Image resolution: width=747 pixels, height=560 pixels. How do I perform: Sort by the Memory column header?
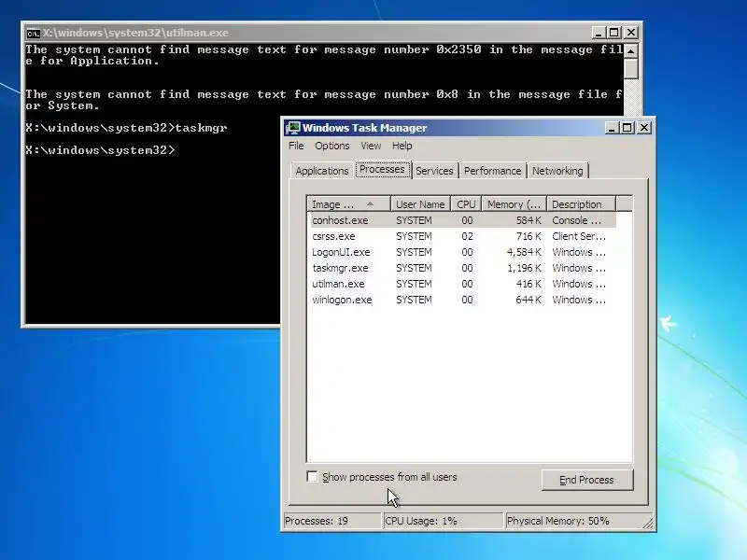click(x=514, y=204)
